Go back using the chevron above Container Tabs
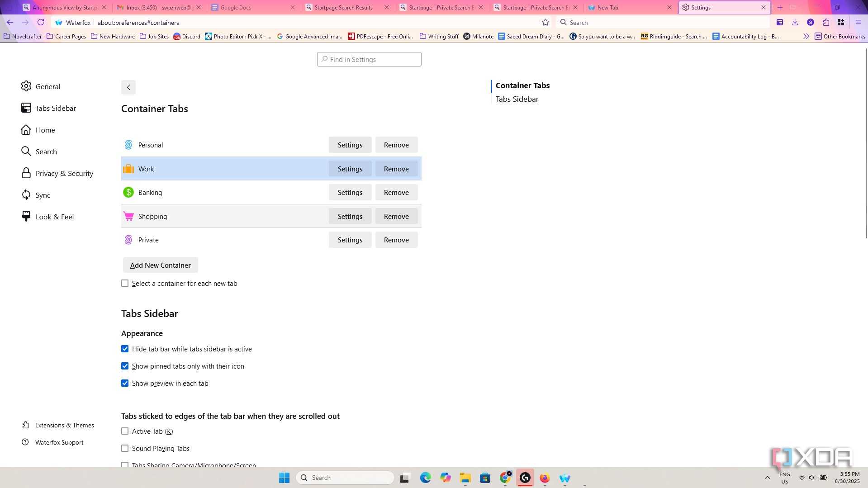Screen dimensions: 868x488 [x=128, y=87]
